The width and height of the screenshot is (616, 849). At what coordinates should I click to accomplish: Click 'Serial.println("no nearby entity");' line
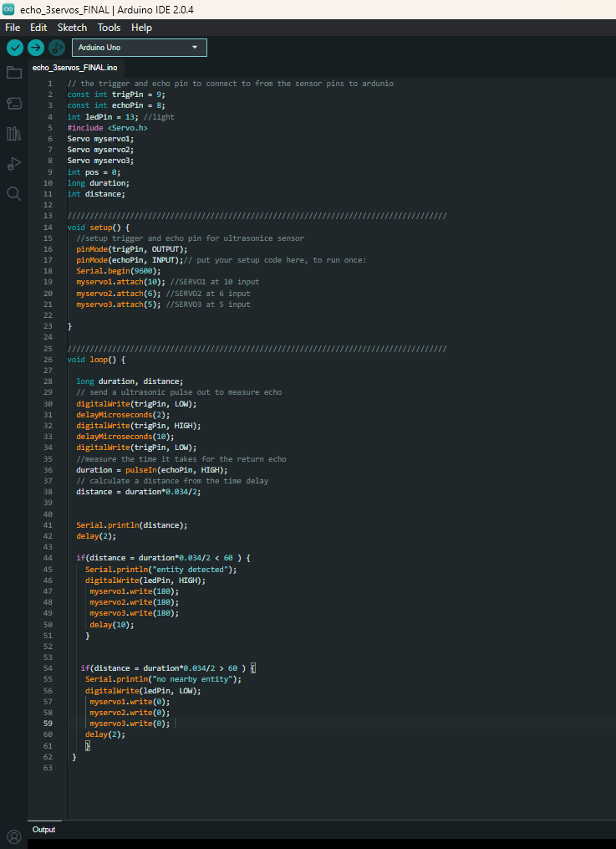click(x=163, y=679)
